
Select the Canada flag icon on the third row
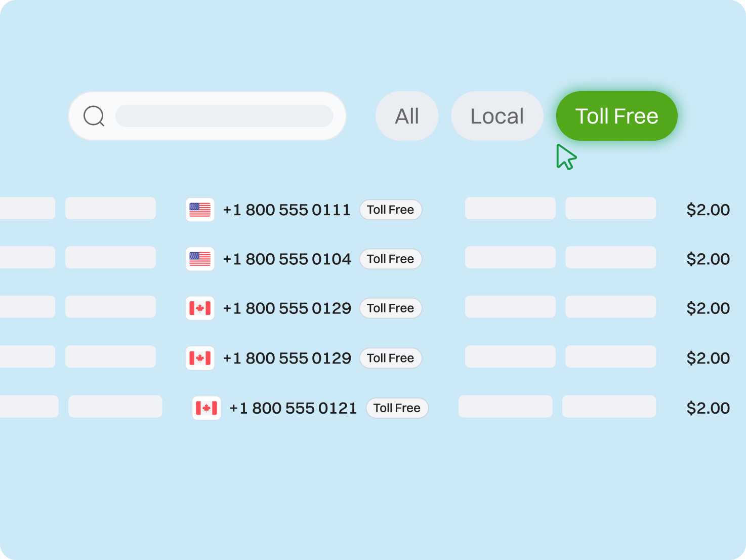point(200,308)
